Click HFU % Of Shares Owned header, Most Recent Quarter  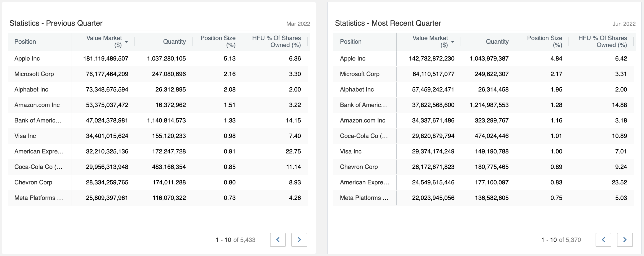click(603, 41)
